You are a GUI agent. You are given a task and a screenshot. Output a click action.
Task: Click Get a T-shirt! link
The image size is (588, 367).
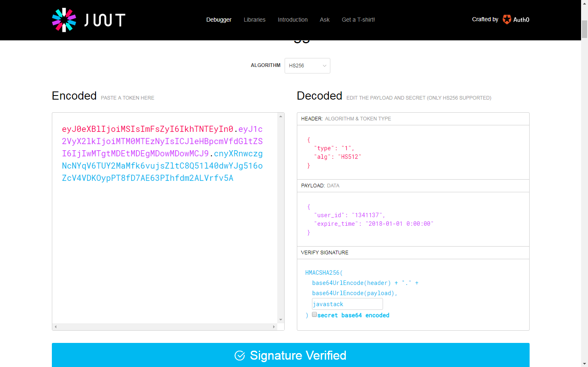pyautogui.click(x=358, y=20)
